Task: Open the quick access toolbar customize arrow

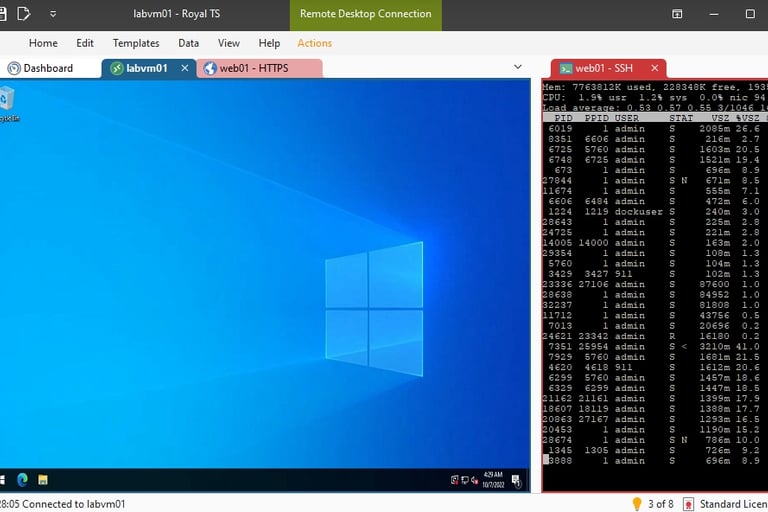Action: [53, 14]
